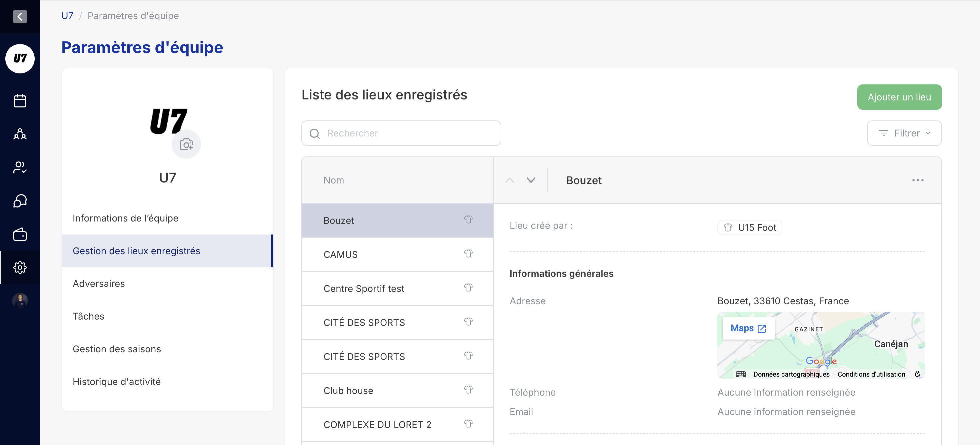
Task: Open the three-dots menu for Bouzet
Action: (918, 180)
